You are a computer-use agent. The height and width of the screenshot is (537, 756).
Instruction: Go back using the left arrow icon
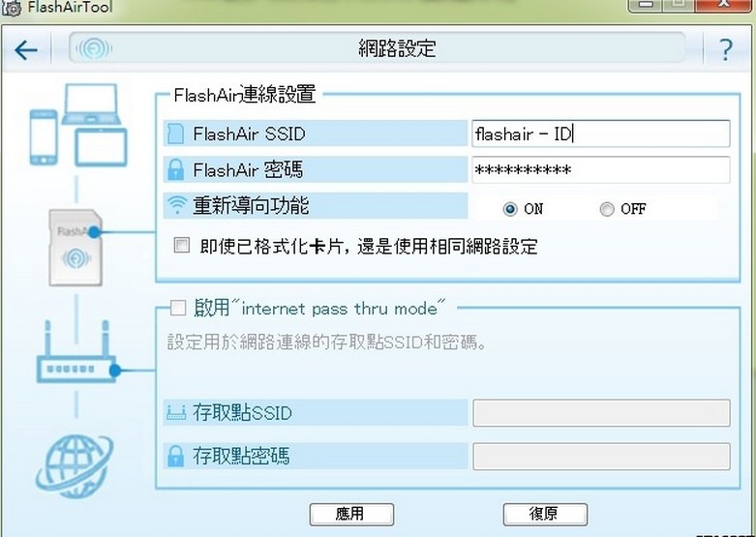[26, 49]
